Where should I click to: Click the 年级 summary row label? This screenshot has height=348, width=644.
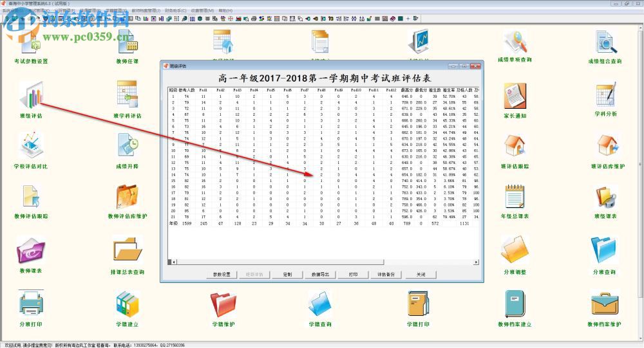pyautogui.click(x=173, y=224)
